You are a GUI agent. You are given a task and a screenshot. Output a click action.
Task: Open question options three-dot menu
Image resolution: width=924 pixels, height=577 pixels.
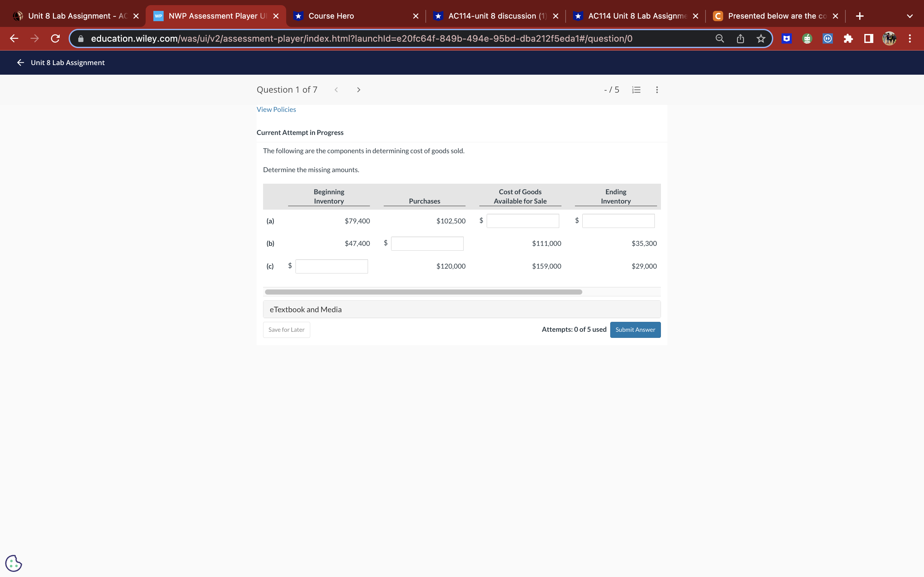click(657, 90)
